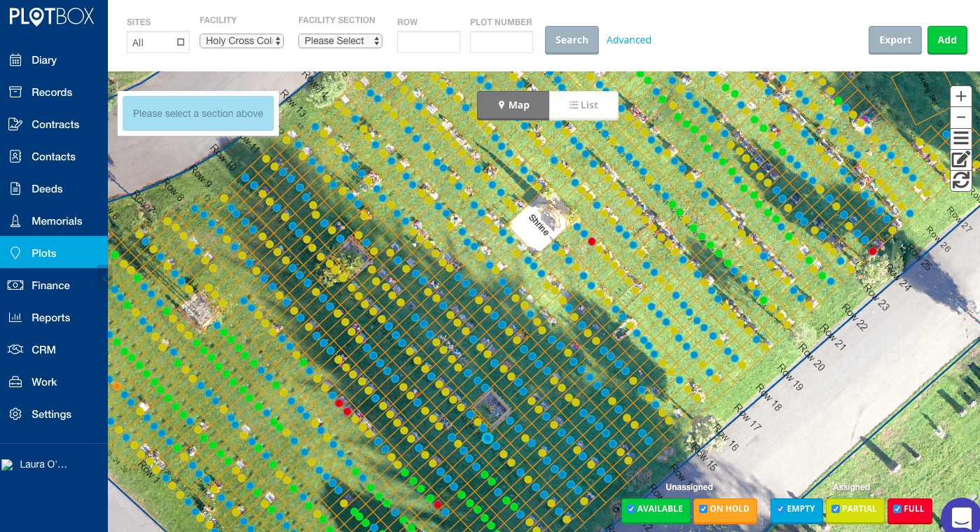Open the map layers menu icon
This screenshot has width=980, height=532.
click(960, 137)
